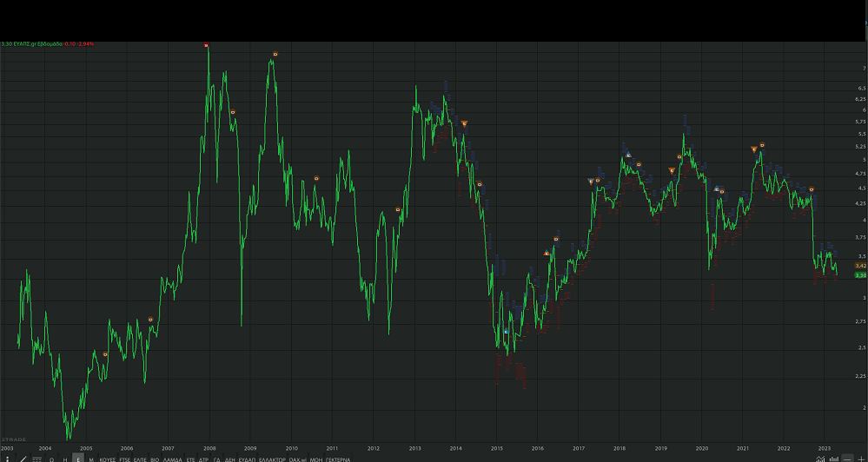Click the dividend marker in 2017
The image size is (868, 462).
coord(598,180)
